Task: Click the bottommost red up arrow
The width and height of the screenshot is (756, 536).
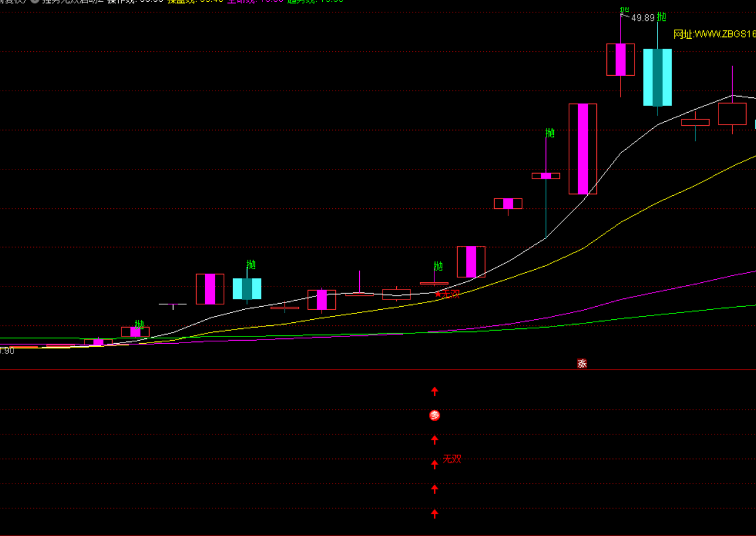Action: coord(434,513)
